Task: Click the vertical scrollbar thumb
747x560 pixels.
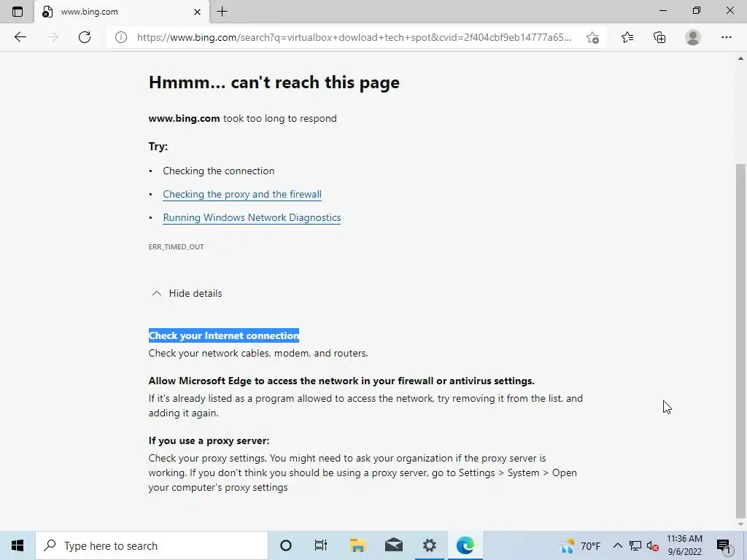Action: click(x=740, y=341)
